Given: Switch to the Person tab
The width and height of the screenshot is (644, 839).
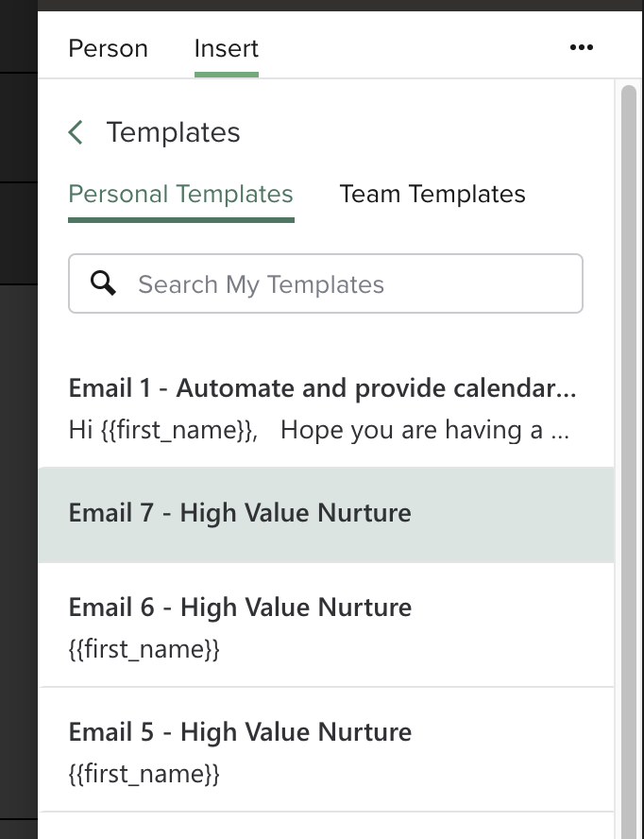Looking at the screenshot, I should [108, 47].
